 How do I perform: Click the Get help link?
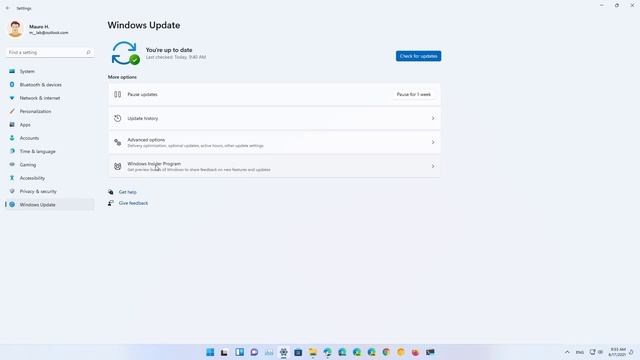pyautogui.click(x=128, y=192)
